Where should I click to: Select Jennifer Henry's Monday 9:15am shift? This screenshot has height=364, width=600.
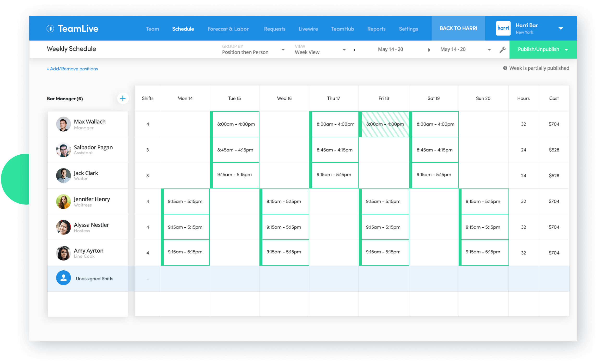[x=185, y=201]
